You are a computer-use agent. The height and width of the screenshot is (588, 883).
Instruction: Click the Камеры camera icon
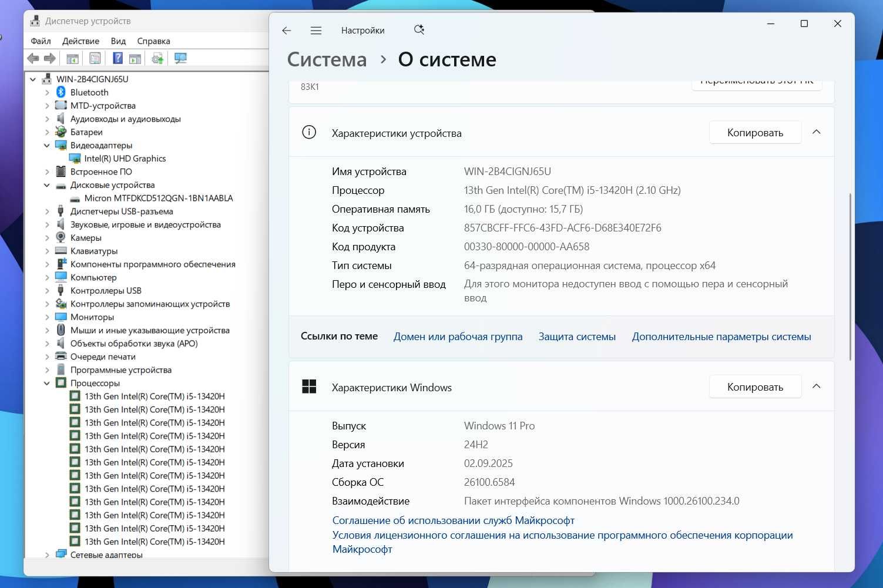click(x=61, y=237)
